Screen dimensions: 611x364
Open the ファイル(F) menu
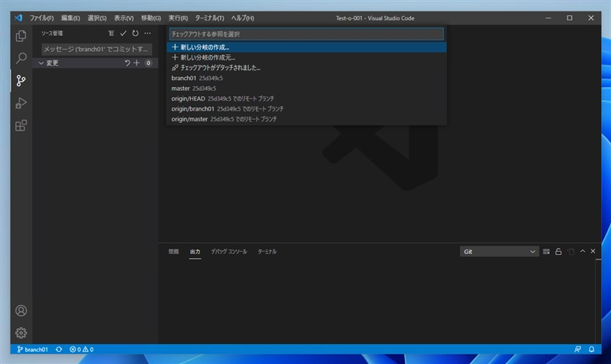pos(42,18)
